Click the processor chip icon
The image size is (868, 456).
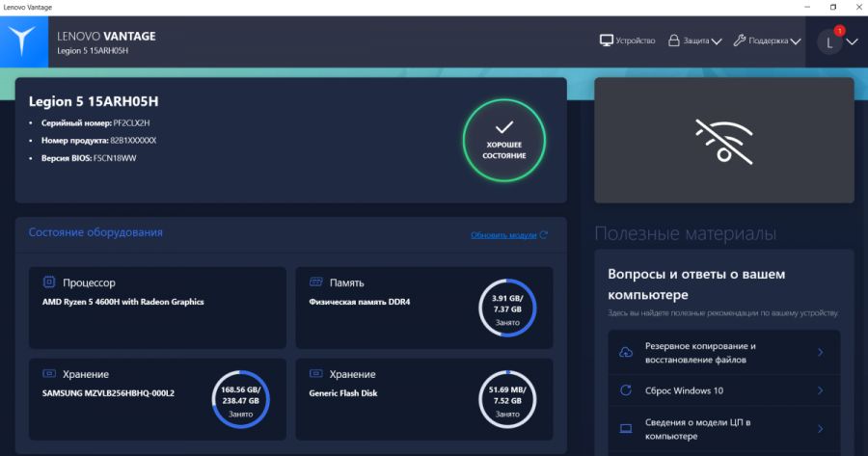point(48,282)
